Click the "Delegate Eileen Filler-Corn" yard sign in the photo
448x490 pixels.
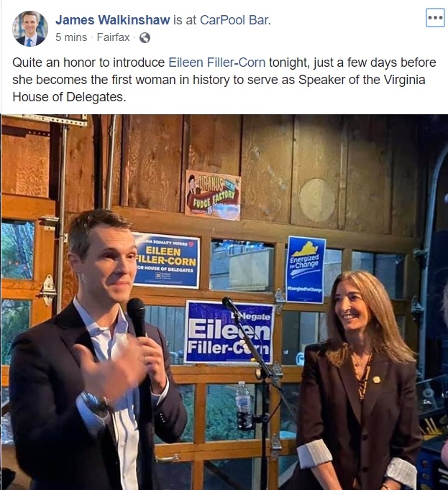[x=229, y=332]
